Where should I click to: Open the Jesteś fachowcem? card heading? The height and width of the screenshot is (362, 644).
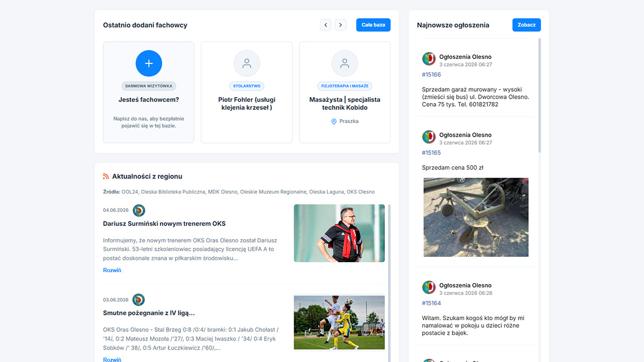[x=149, y=100]
